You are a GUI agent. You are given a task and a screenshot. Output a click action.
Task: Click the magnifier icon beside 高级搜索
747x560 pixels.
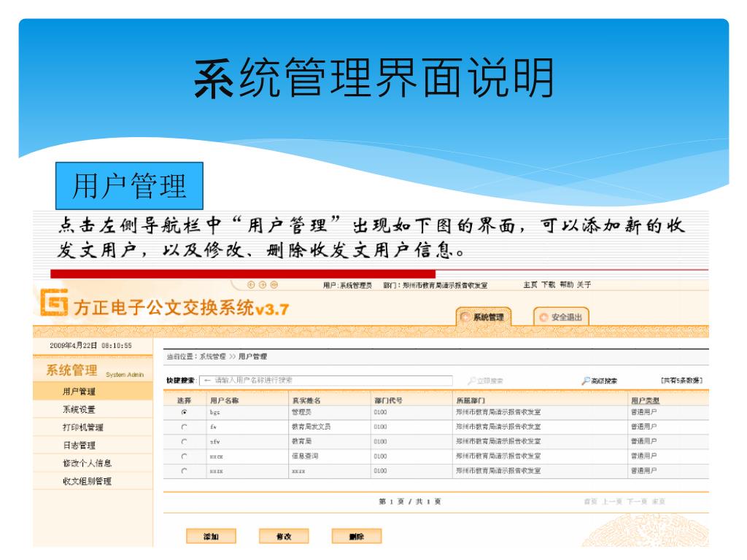(586, 381)
